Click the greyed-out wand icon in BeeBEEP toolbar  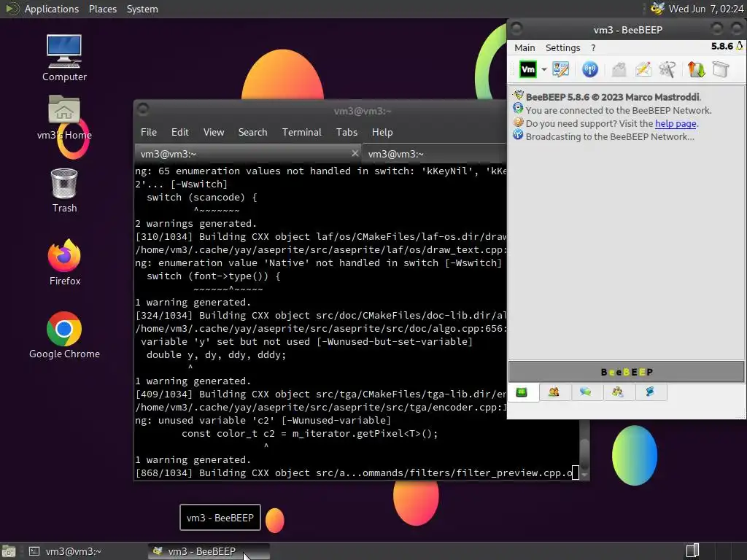pyautogui.click(x=667, y=69)
